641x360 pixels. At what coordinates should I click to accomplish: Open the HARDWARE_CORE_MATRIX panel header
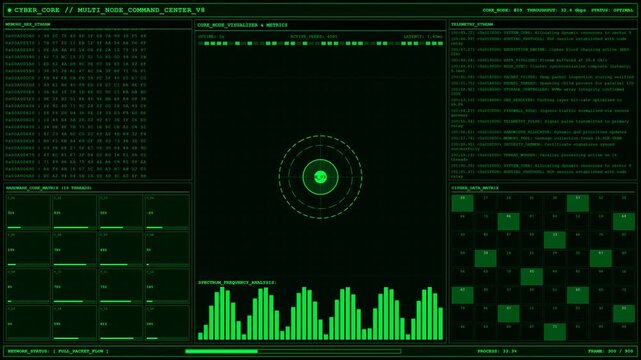tap(49, 188)
